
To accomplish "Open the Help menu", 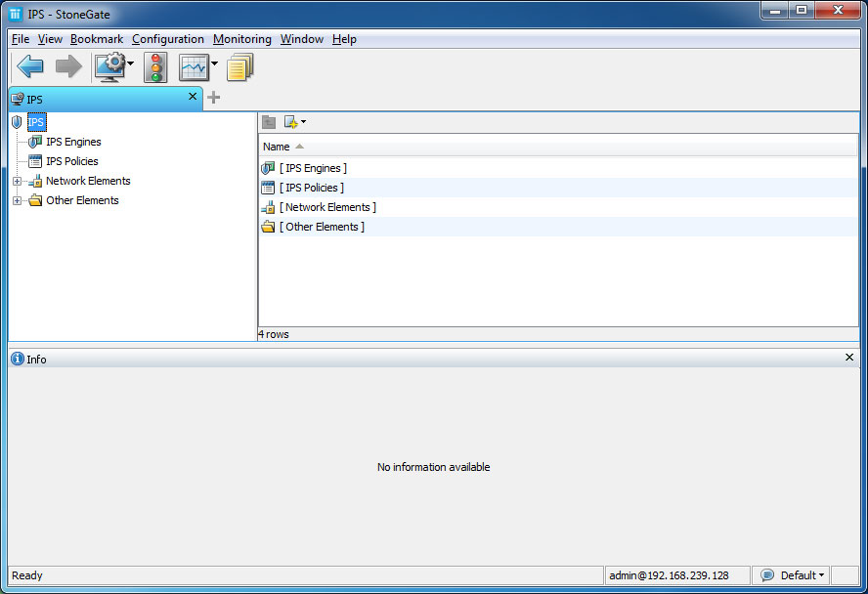I will tap(344, 39).
